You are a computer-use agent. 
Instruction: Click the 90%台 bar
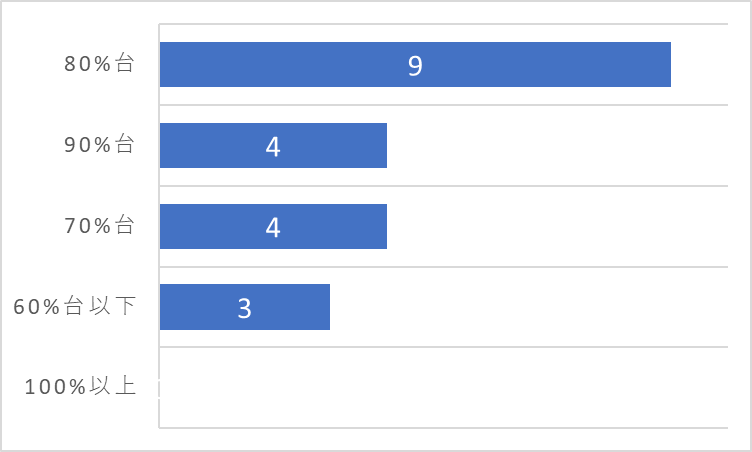point(273,145)
